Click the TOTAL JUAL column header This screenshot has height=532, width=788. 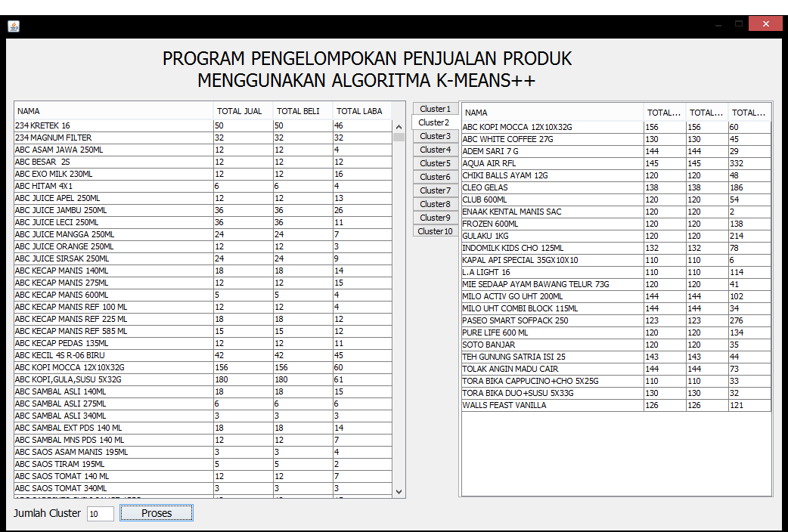click(242, 111)
